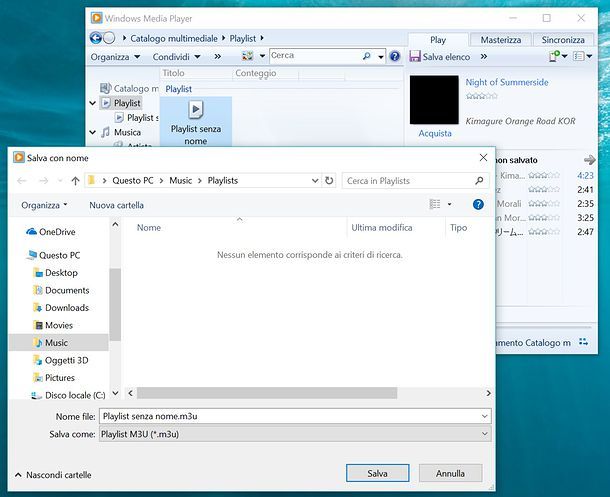Click the Forward arrow in Windows Media Player
Screen dimensions: 610x497
(109, 38)
